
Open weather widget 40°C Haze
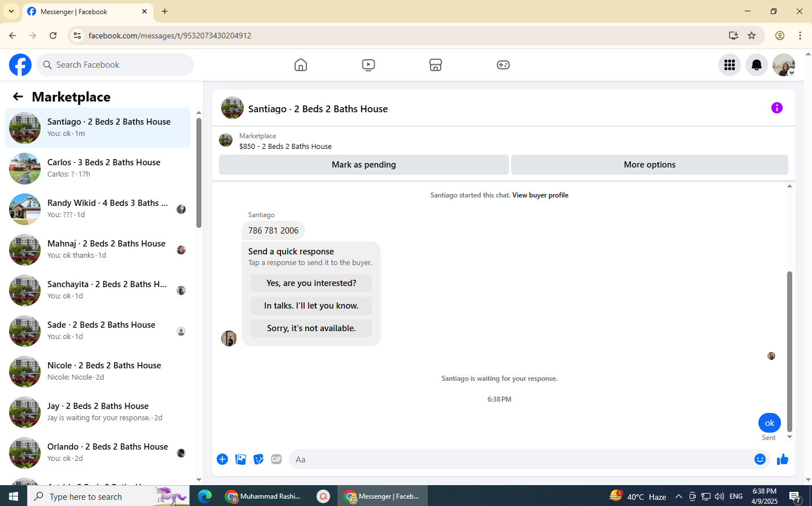pos(638,496)
